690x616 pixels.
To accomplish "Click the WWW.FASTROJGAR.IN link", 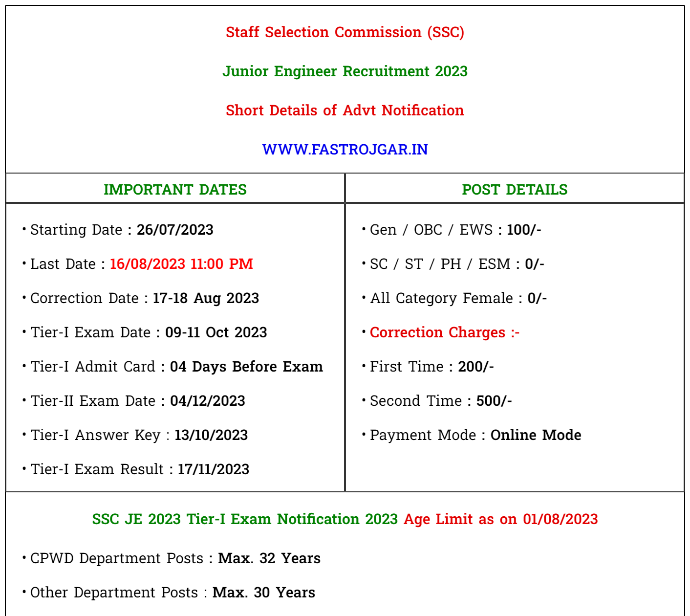I will (x=345, y=149).
